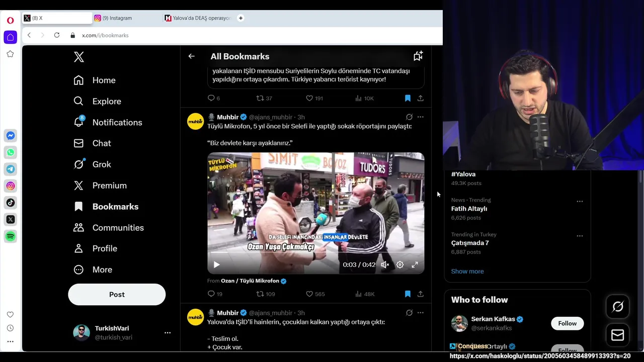Unmute the video sound
644x362 pixels.
point(385,264)
